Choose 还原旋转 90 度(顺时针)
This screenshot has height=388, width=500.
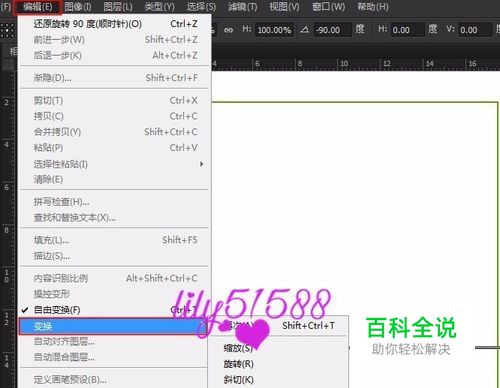(115, 24)
